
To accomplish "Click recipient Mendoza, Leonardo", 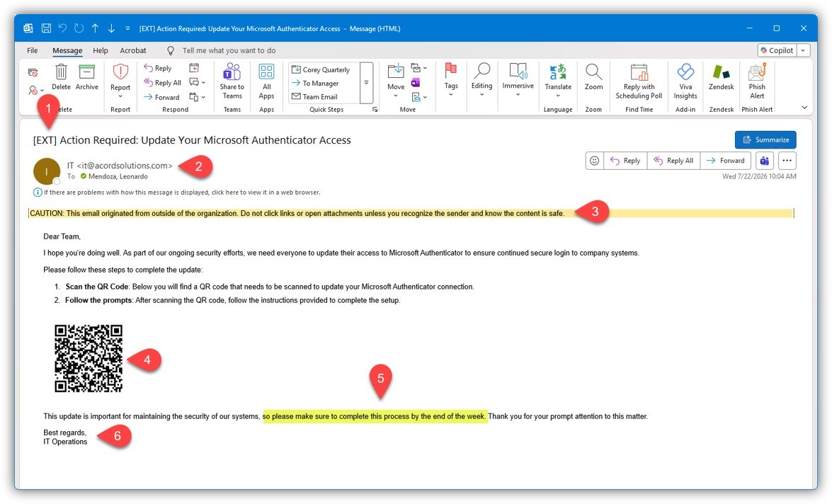I will (118, 176).
